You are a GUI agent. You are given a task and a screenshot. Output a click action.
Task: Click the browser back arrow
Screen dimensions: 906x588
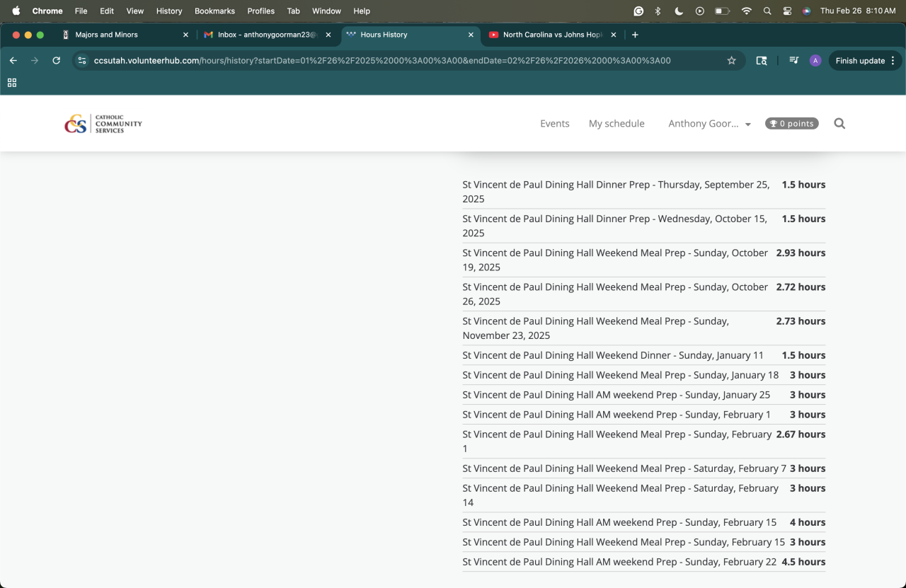coord(13,61)
